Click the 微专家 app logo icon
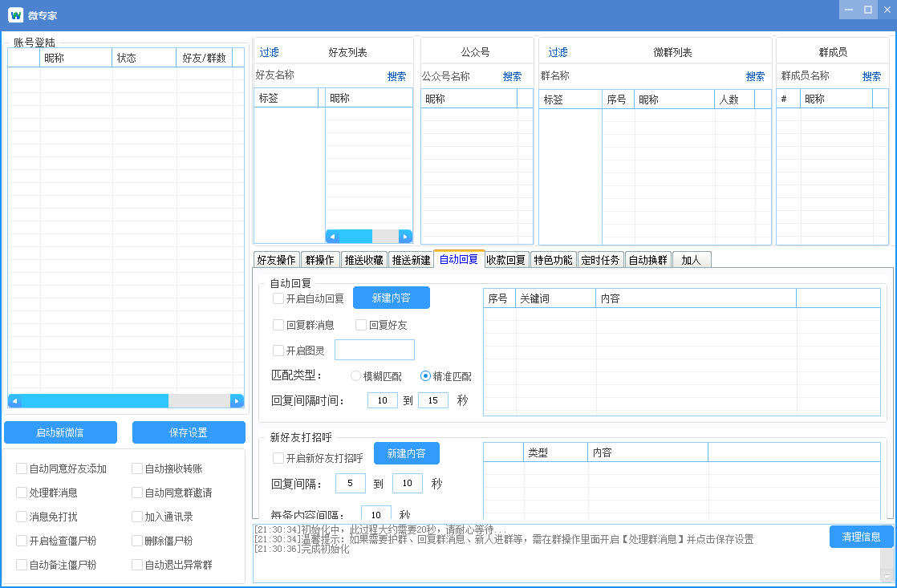897x588 pixels. tap(15, 15)
